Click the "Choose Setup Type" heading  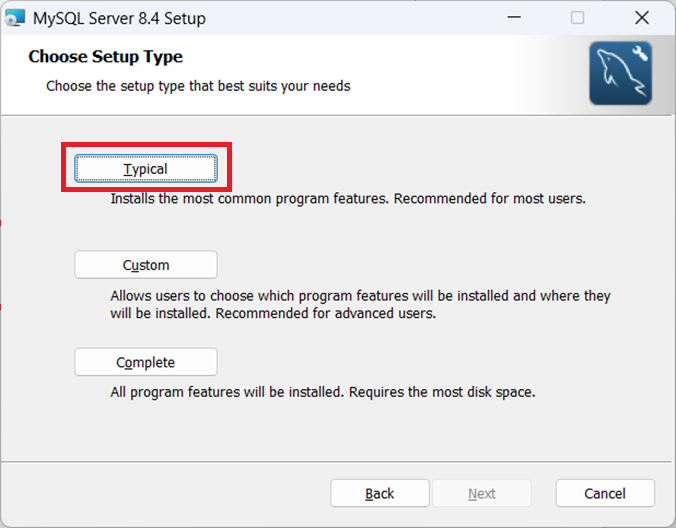pos(105,57)
